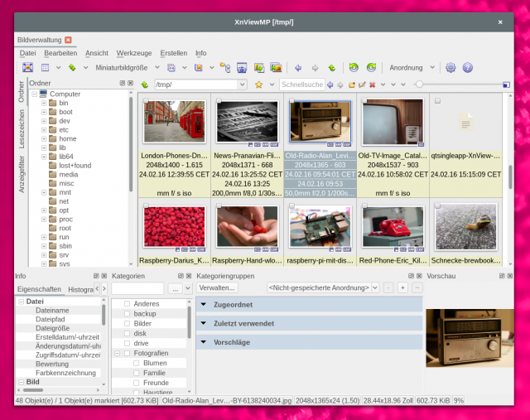This screenshot has width=530, height=420.
Task: Select the London-Phones thumbnail
Action: point(174,122)
